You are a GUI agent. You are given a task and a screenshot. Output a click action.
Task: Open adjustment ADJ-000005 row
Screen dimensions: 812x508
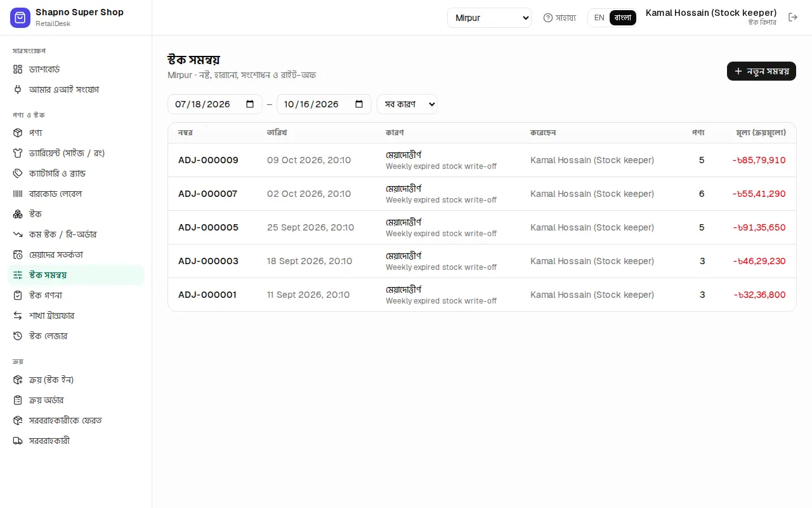[482, 227]
